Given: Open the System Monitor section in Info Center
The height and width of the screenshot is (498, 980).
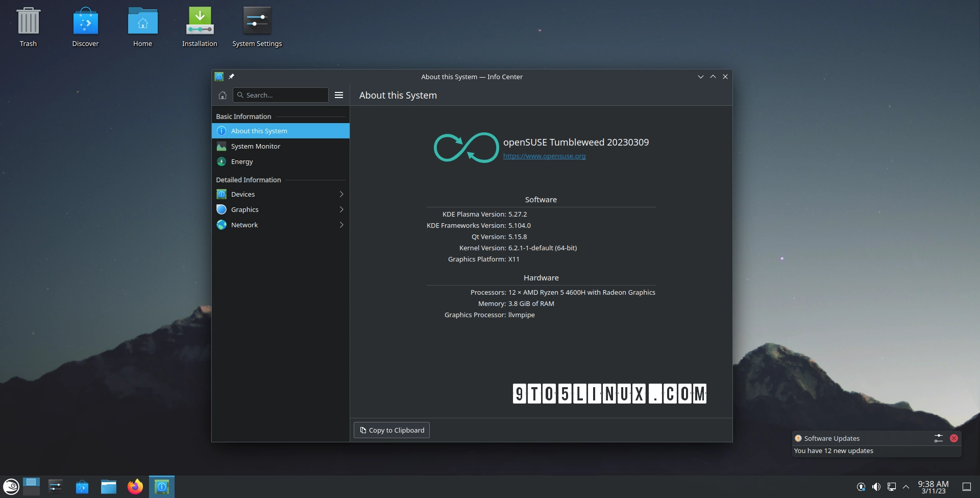Looking at the screenshot, I should 255,146.
